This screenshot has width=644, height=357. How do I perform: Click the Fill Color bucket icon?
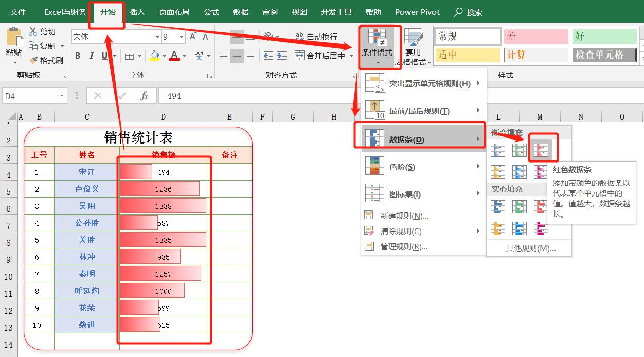pos(154,55)
